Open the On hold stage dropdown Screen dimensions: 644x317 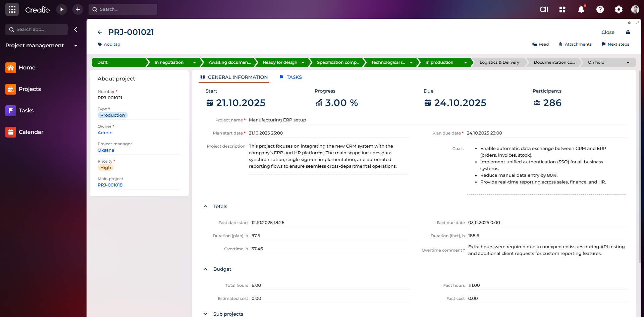click(628, 62)
